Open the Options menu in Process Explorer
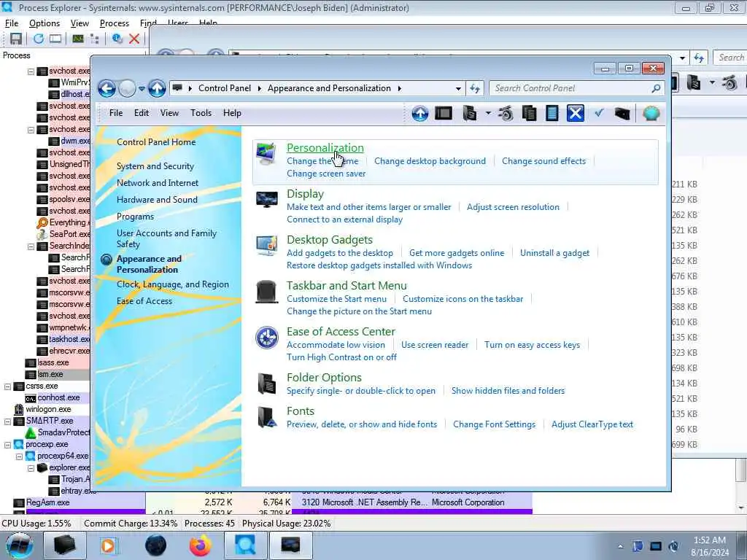The width and height of the screenshot is (747, 560). pos(44,23)
